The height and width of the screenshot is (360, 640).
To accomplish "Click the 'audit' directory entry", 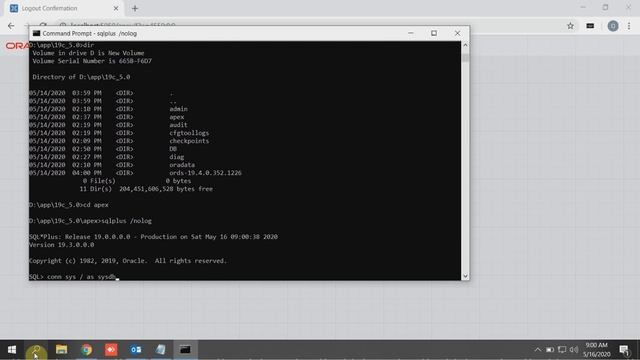I will coord(178,125).
